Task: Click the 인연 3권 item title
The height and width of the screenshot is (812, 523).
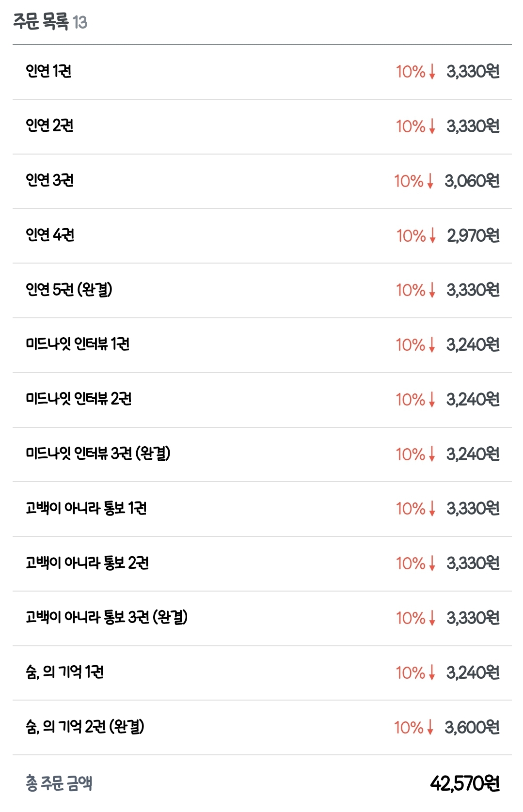Action: coord(49,181)
